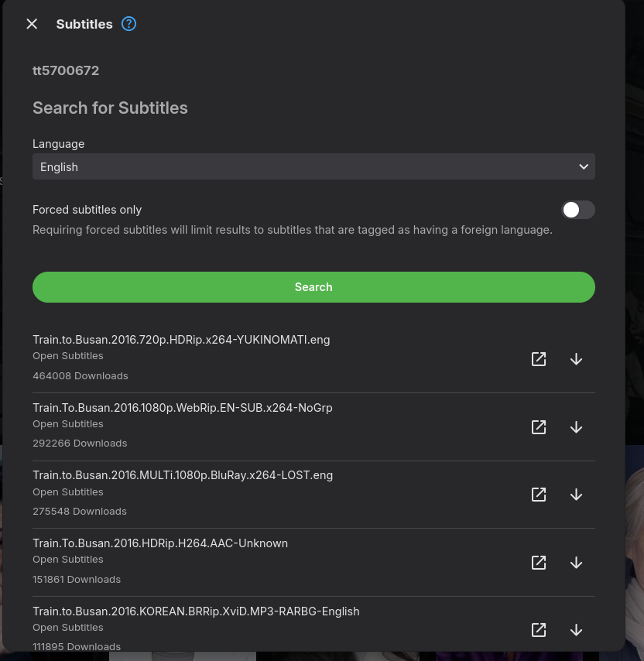The height and width of the screenshot is (661, 644).
Task: Select the Train.to.Busan 720p HDRip YUKINOMATI entry
Action: (181, 340)
